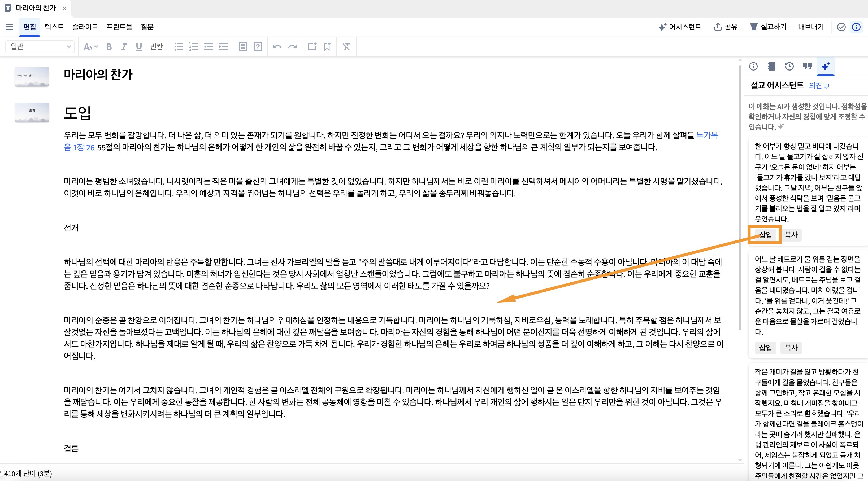Click 내보내기 export
868x481 pixels.
coord(811,27)
